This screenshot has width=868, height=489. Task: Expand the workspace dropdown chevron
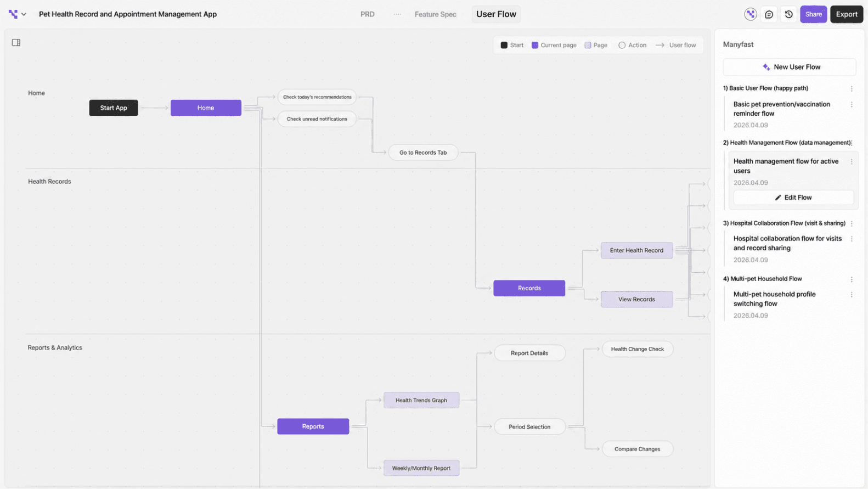[24, 14]
